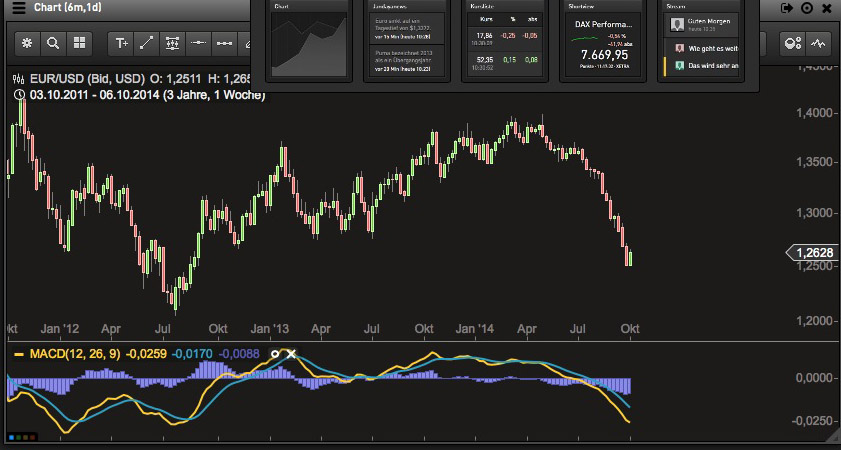Click the EUR/USD candlestick type icon
Viewport: 841px width, 450px height.
coord(19,79)
